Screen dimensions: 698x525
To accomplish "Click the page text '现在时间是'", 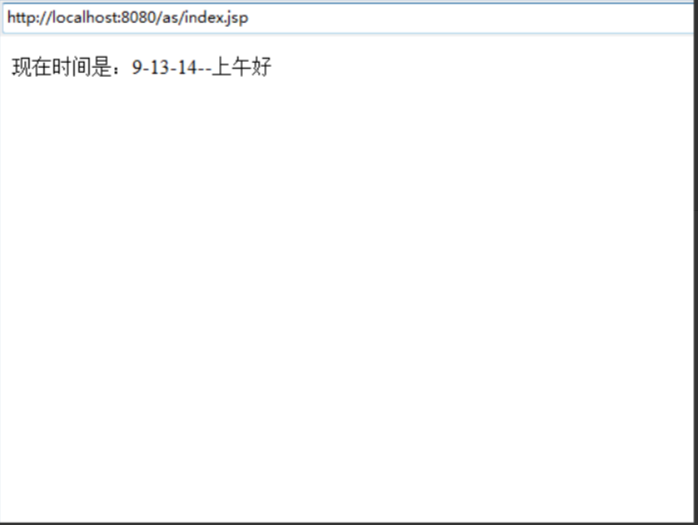I will pos(61,67).
